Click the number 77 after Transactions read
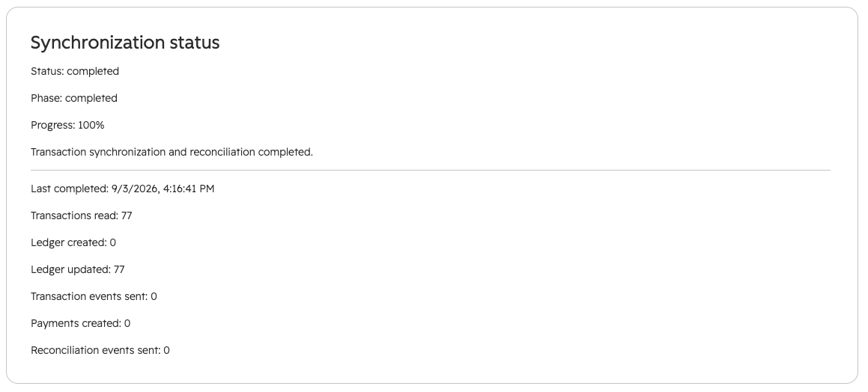The height and width of the screenshot is (392, 868). pos(127,215)
